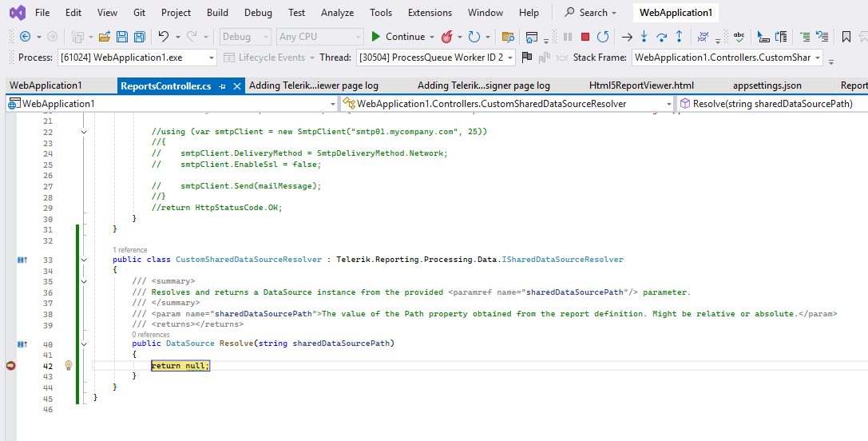Screen dimensions: 868x441
Task: Click the '1 reference' CodeLens link
Action: coord(129,250)
